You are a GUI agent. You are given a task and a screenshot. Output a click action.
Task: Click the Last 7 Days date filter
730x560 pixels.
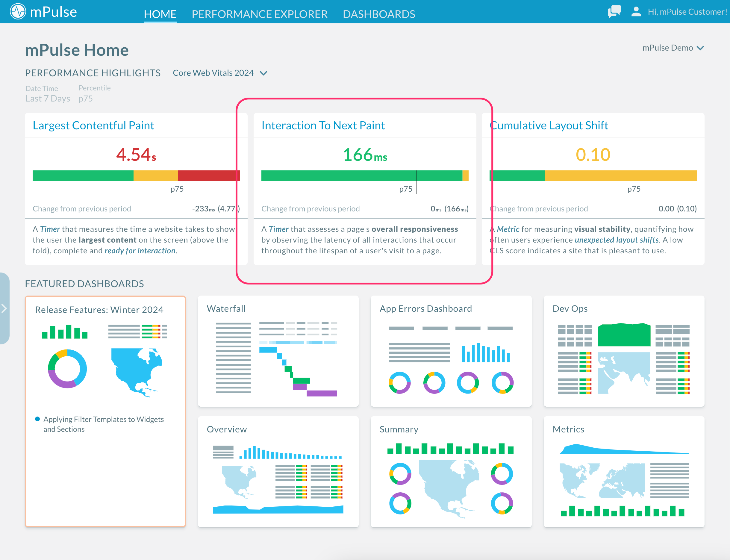click(48, 98)
